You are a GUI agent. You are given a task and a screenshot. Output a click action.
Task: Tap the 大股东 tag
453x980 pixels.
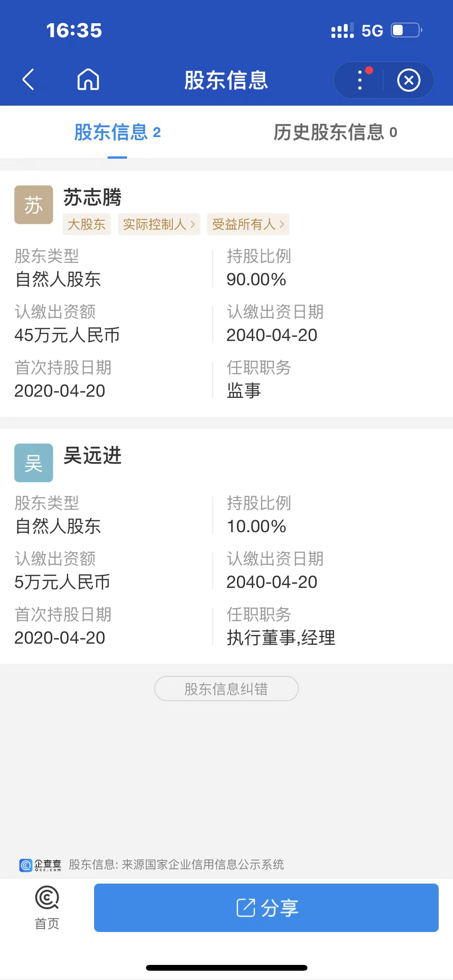click(87, 224)
